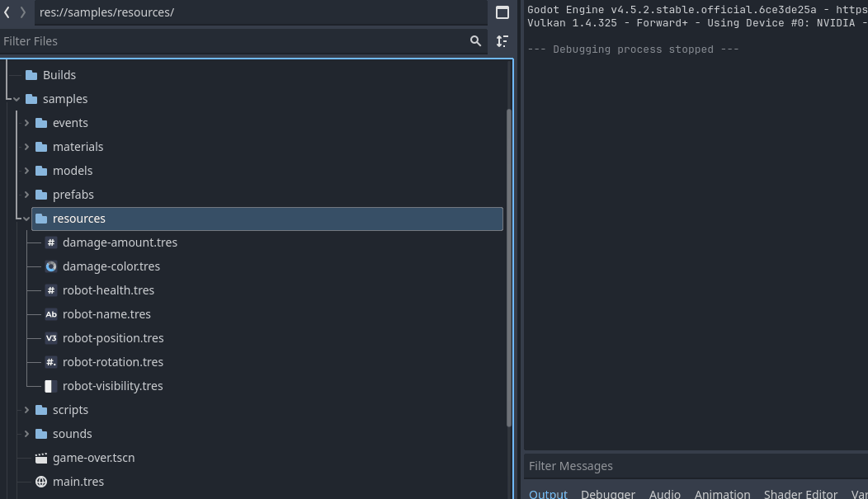This screenshot has height=499, width=868.
Task: Click float icon of robot-rotation.tres
Action: point(51,362)
